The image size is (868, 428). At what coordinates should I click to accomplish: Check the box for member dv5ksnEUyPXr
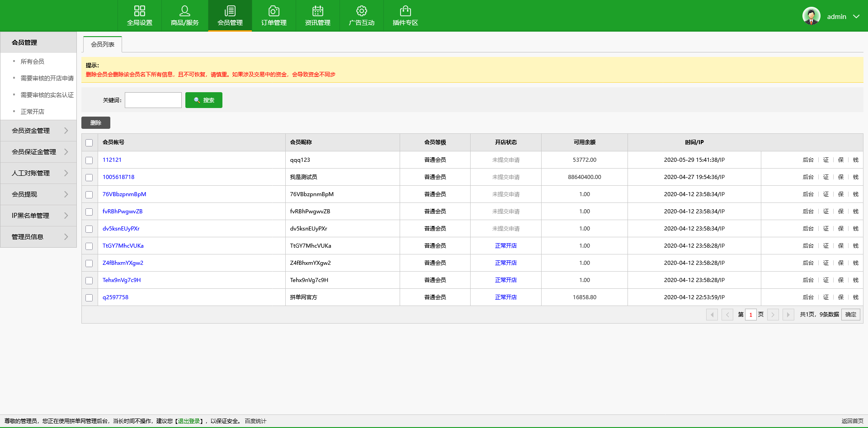[x=89, y=229]
